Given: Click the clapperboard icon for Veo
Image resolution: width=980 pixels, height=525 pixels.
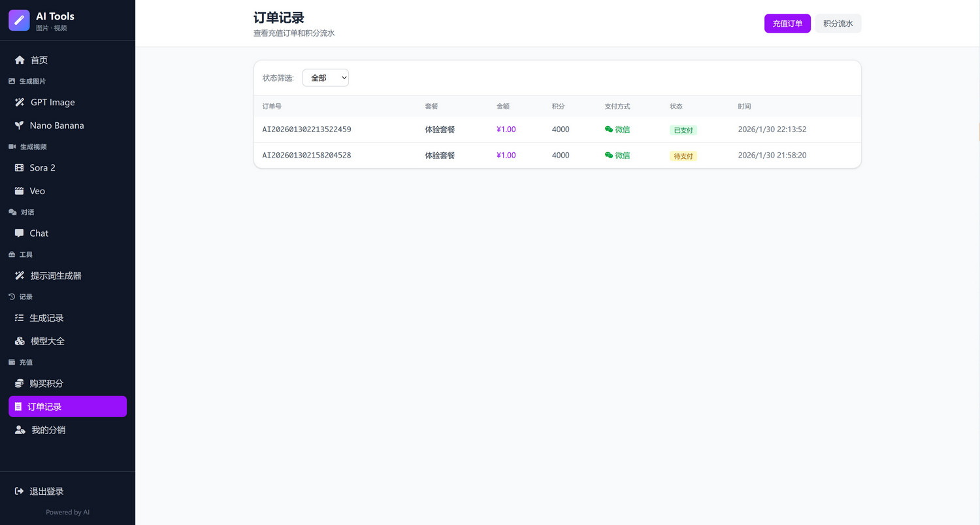Looking at the screenshot, I should pyautogui.click(x=20, y=191).
